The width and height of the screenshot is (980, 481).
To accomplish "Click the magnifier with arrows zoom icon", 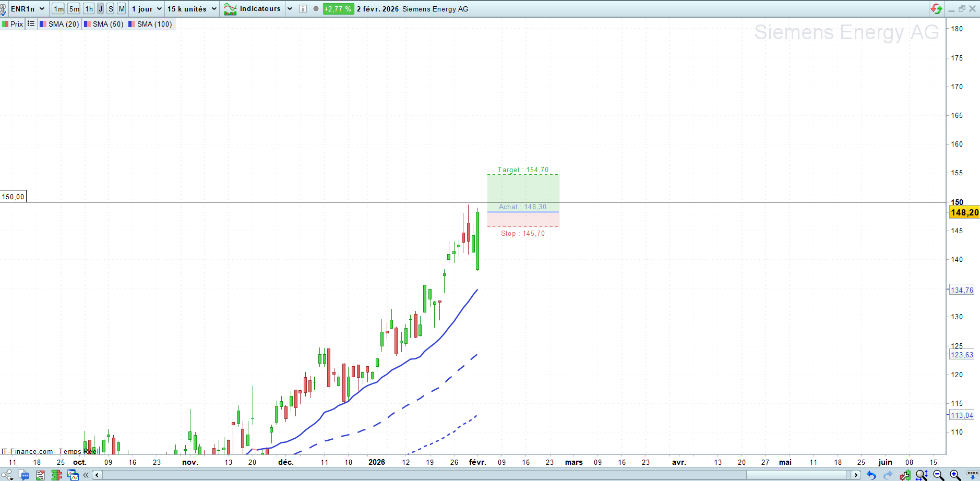I will pyautogui.click(x=922, y=475).
